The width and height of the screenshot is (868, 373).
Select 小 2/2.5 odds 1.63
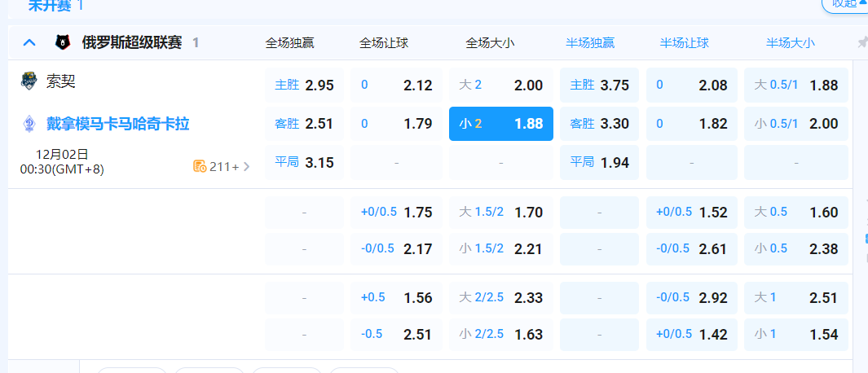(501, 334)
